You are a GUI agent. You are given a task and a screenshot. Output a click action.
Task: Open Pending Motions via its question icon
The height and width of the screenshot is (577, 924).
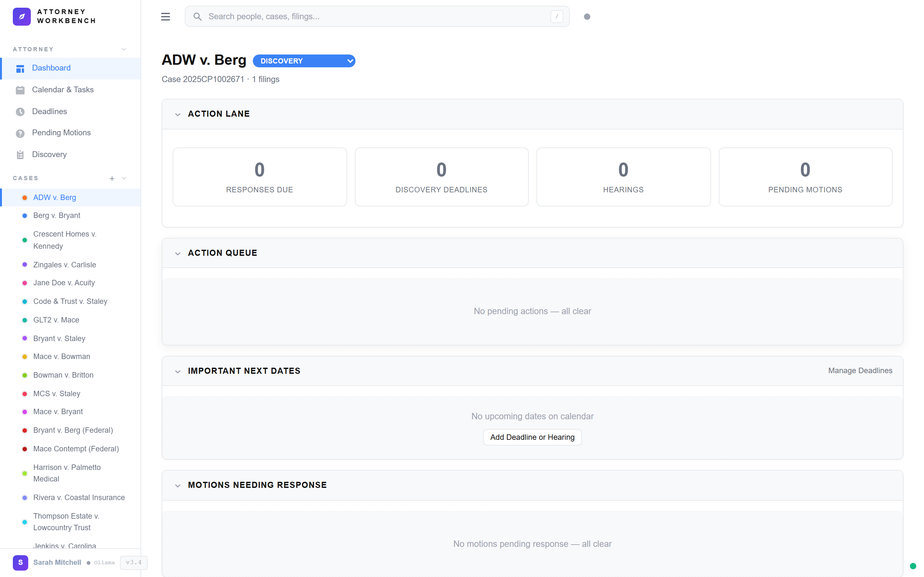tap(20, 133)
